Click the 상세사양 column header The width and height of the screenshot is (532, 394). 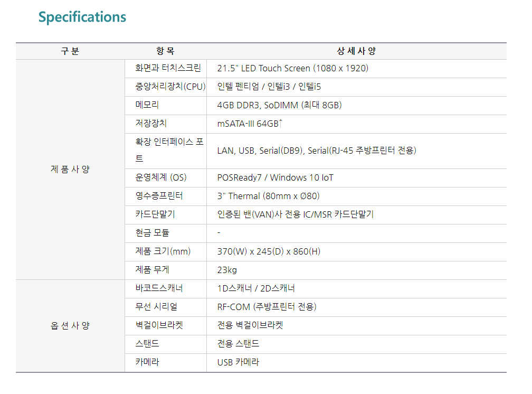[356, 51]
